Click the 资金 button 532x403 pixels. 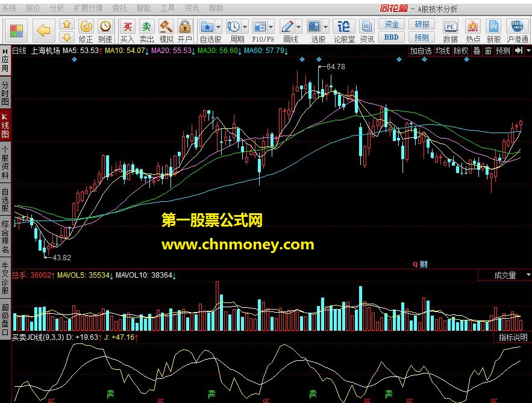391,24
